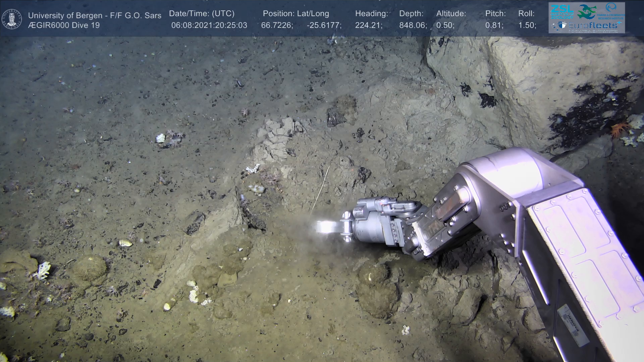Click the Pitch value 0.81
This screenshot has width=644, height=362.
(494, 25)
